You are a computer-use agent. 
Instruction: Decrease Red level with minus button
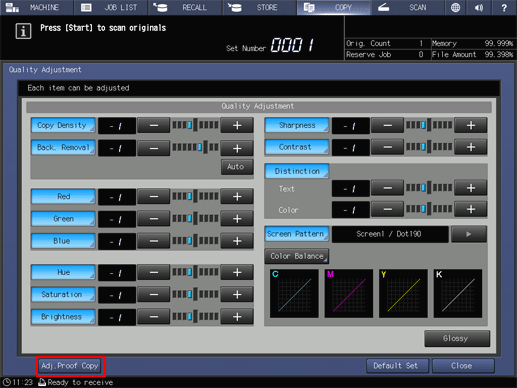pyautogui.click(x=154, y=196)
